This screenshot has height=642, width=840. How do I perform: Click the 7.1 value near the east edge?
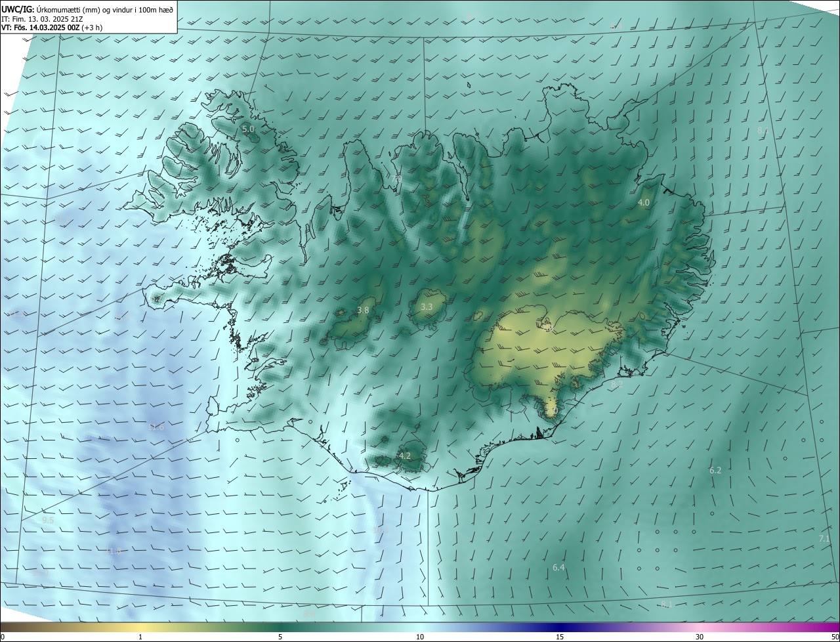(x=824, y=539)
